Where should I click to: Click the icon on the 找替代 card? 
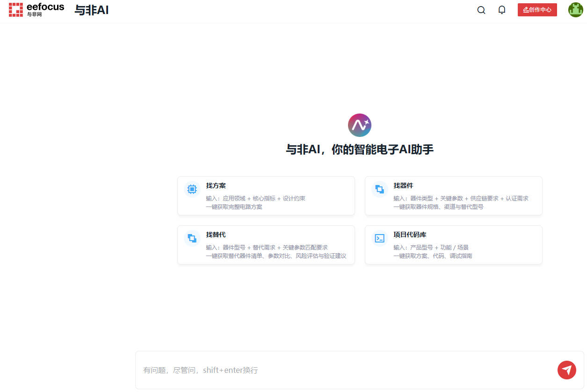click(x=192, y=238)
